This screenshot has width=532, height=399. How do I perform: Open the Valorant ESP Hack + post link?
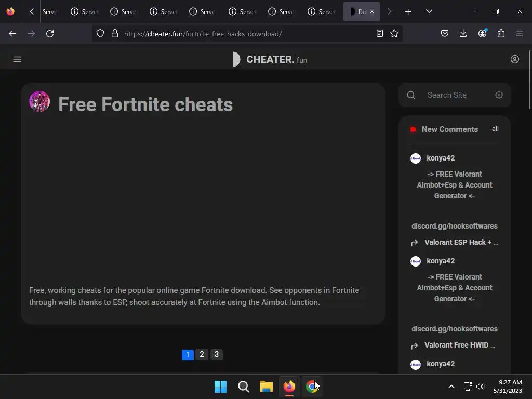[x=461, y=242]
